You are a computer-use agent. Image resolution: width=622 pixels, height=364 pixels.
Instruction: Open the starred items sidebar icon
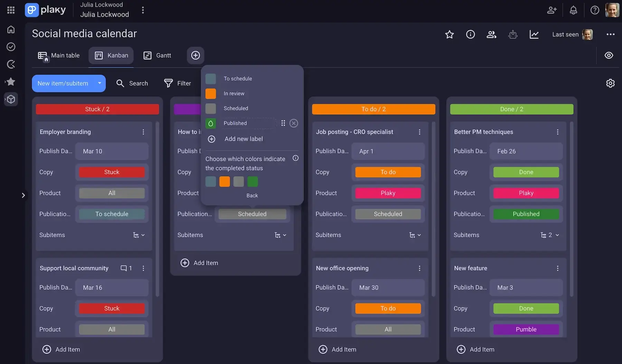(x=11, y=82)
